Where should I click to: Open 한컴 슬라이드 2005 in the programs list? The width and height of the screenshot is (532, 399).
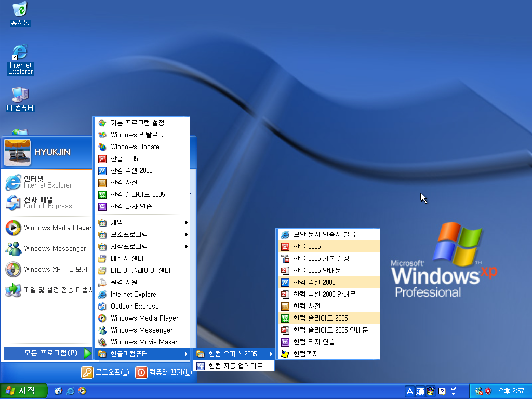(x=142, y=194)
